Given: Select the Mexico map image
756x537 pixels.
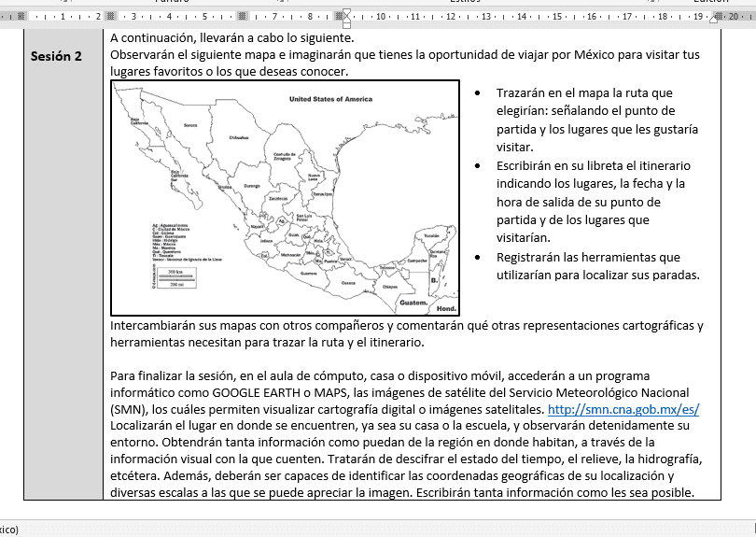Looking at the screenshot, I should tap(285, 198).
